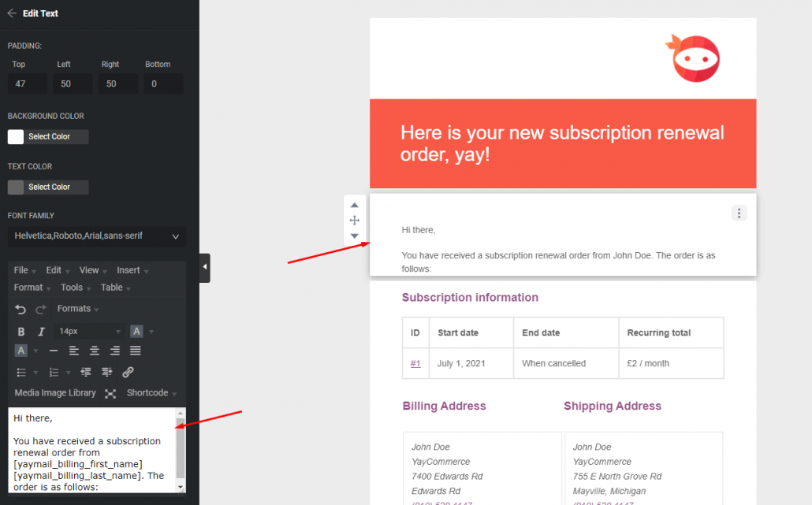Viewport: 812px width, 505px height.
Task: Insert a link using the chain icon
Action: pos(128,372)
